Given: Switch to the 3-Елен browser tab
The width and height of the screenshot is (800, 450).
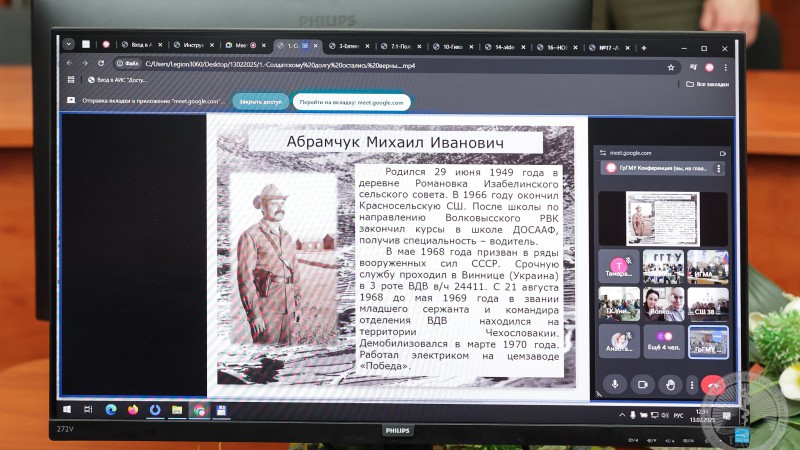Looking at the screenshot, I should (350, 45).
